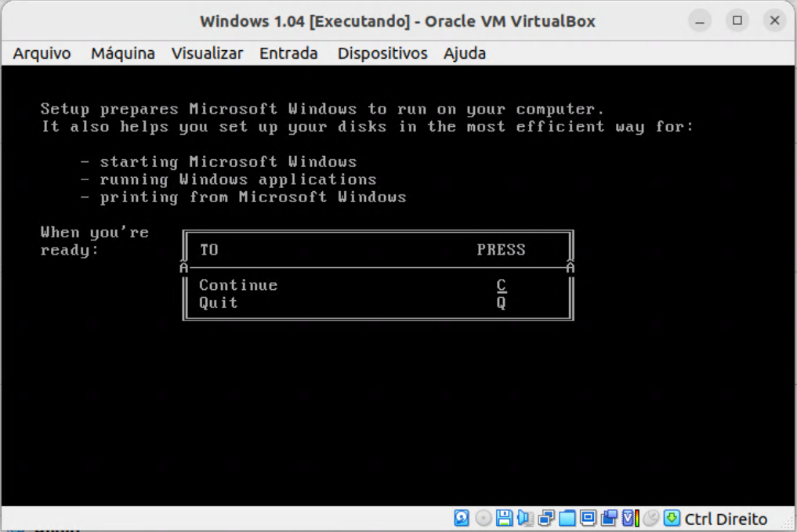Click the Quit option in setup box

[219, 303]
